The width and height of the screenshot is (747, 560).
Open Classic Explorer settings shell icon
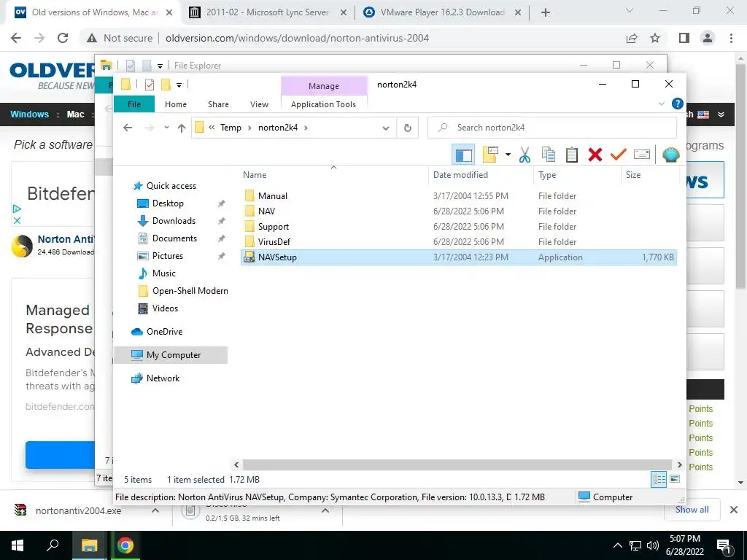pos(671,155)
